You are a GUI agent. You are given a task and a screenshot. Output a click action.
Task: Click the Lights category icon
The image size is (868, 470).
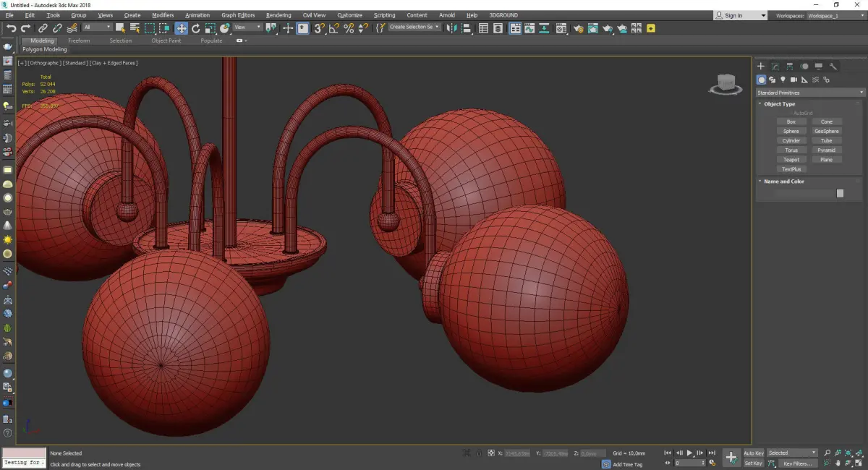coord(783,80)
